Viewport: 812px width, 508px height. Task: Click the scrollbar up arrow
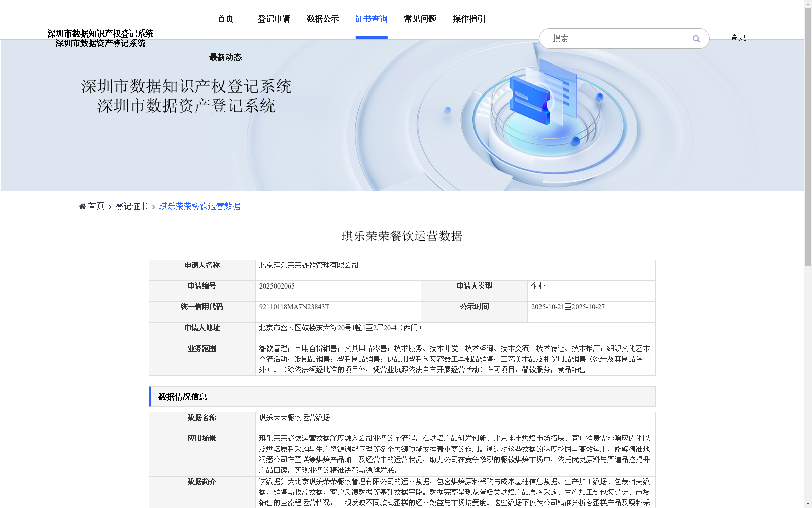[808, 4]
